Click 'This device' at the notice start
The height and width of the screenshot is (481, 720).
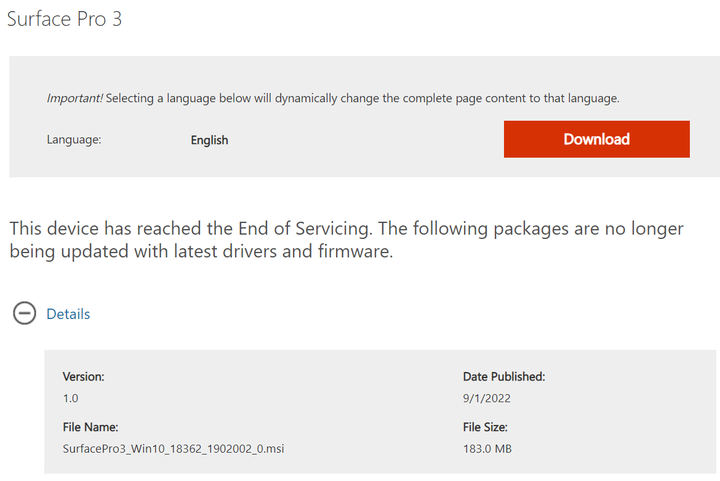click(x=54, y=228)
